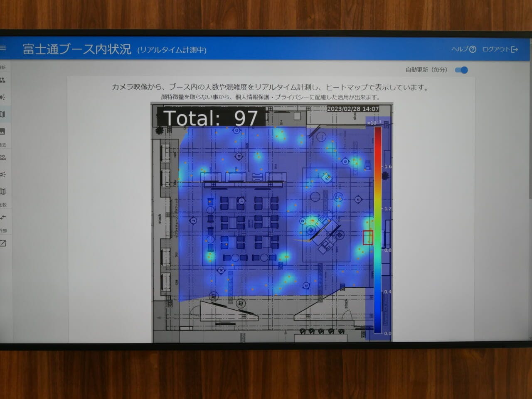Select the highlighted heatmap map icon in sidebar
The width and height of the screenshot is (532, 399).
click(x=2, y=114)
